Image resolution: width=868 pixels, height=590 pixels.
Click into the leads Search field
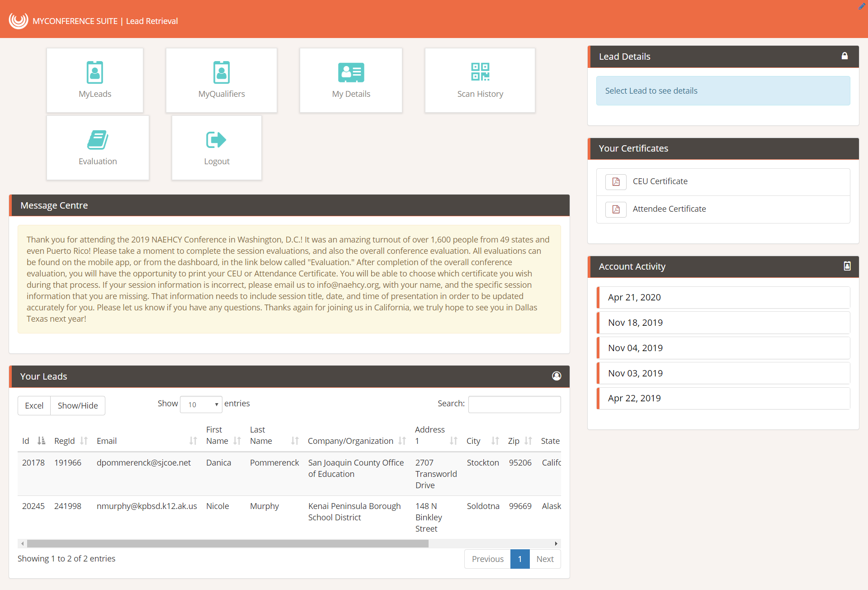pyautogui.click(x=514, y=404)
